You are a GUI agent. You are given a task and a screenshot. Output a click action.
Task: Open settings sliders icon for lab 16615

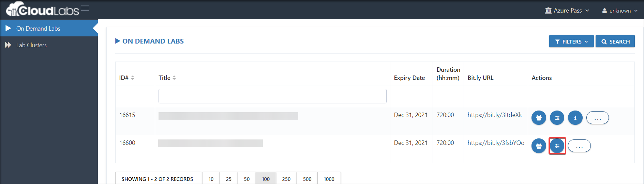(x=557, y=118)
